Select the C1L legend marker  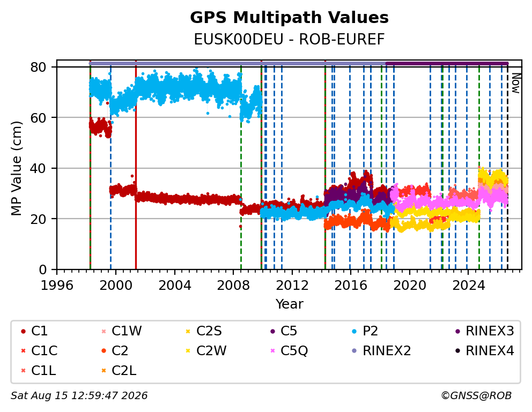click(x=23, y=371)
